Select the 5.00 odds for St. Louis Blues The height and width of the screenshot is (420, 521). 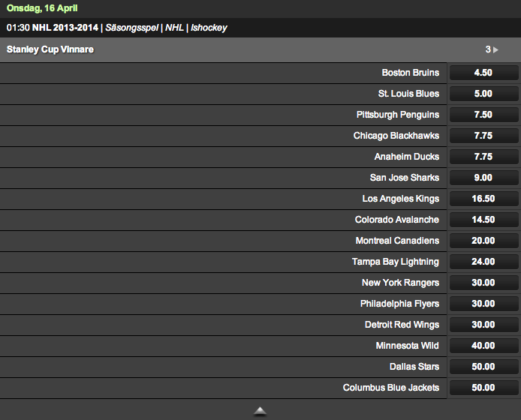click(x=483, y=94)
